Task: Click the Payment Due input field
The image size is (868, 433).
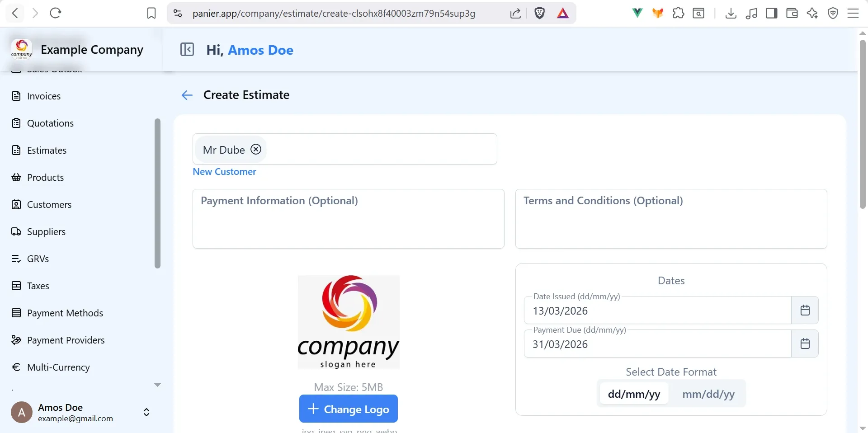Action: [657, 344]
